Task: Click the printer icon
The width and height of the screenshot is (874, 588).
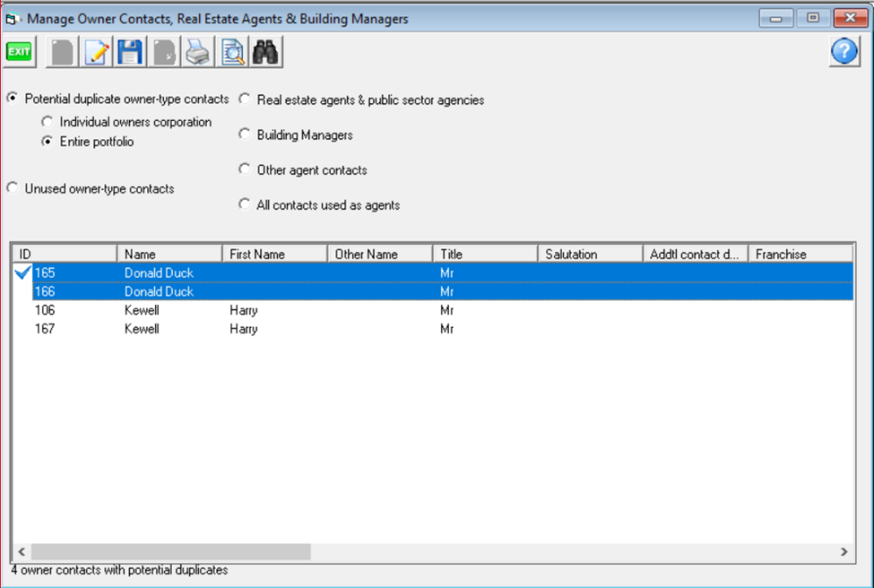Action: click(x=198, y=52)
